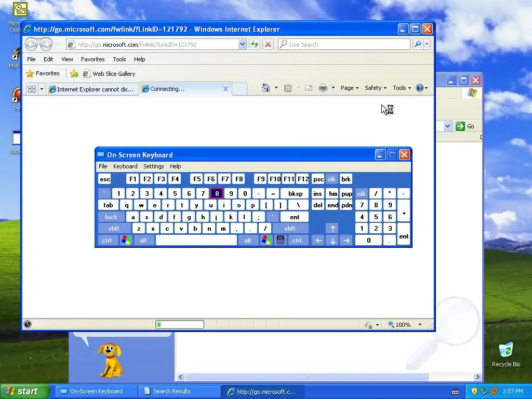Image resolution: width=532 pixels, height=399 pixels.
Task: Open Quick Tabs list dropdown arrow
Action: pos(42,89)
